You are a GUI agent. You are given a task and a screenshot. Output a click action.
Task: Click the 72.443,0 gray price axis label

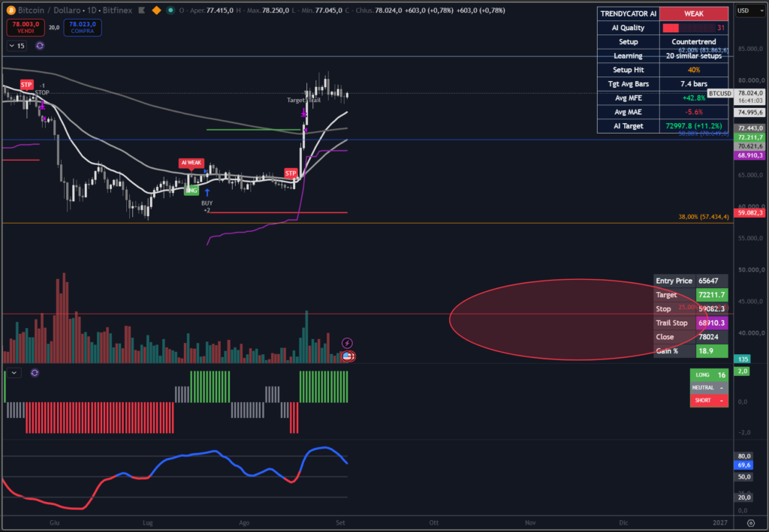tap(750, 128)
